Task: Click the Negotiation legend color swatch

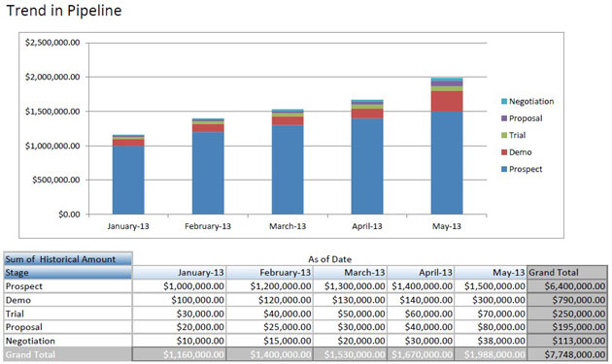Action: pos(504,102)
